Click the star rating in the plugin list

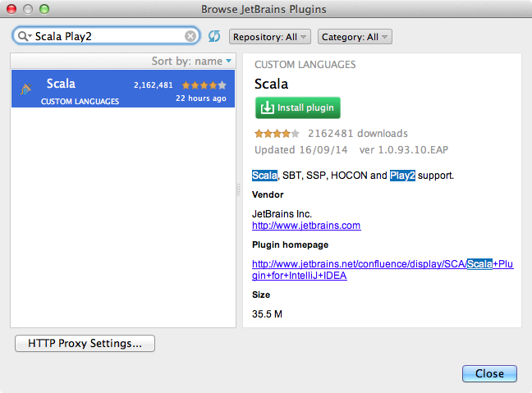204,85
